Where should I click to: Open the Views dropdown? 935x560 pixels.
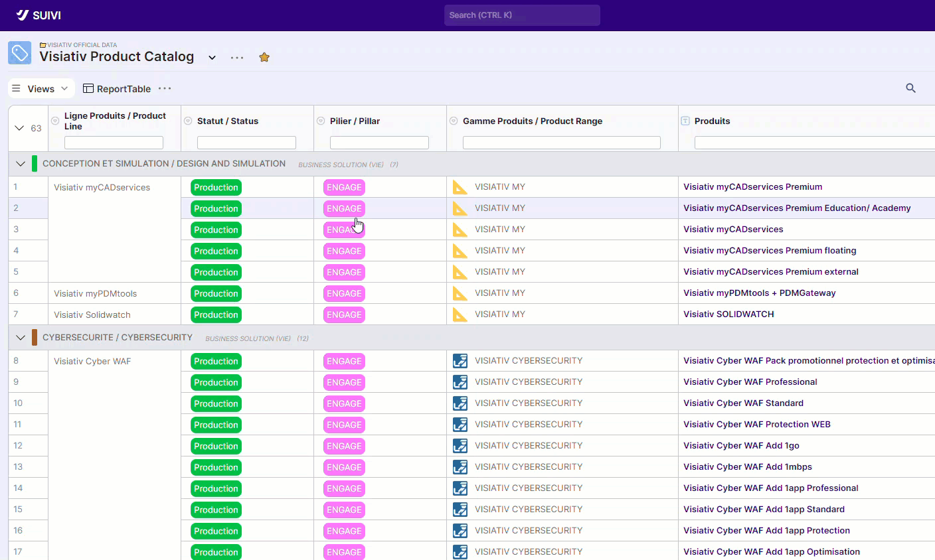(41, 88)
